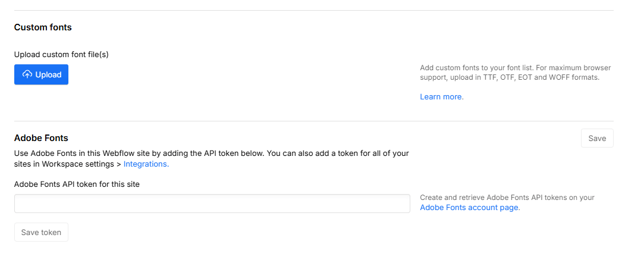
Task: Click the cloud upload icon
Action: 27,74
